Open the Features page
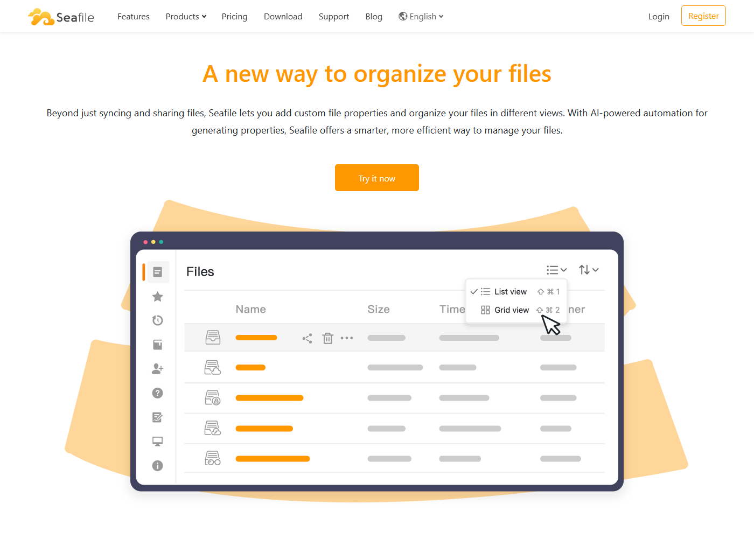This screenshot has height=560, width=754. click(x=134, y=17)
